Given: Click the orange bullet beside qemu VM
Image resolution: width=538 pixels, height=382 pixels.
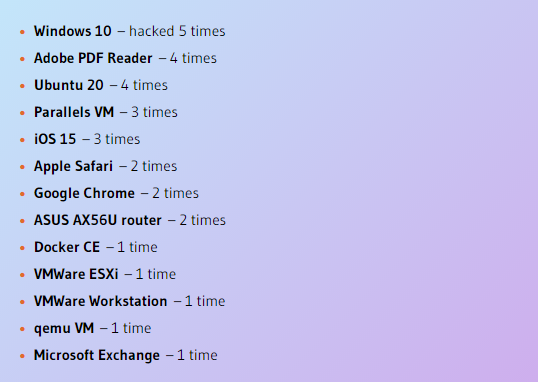Looking at the screenshot, I should coord(23,329).
